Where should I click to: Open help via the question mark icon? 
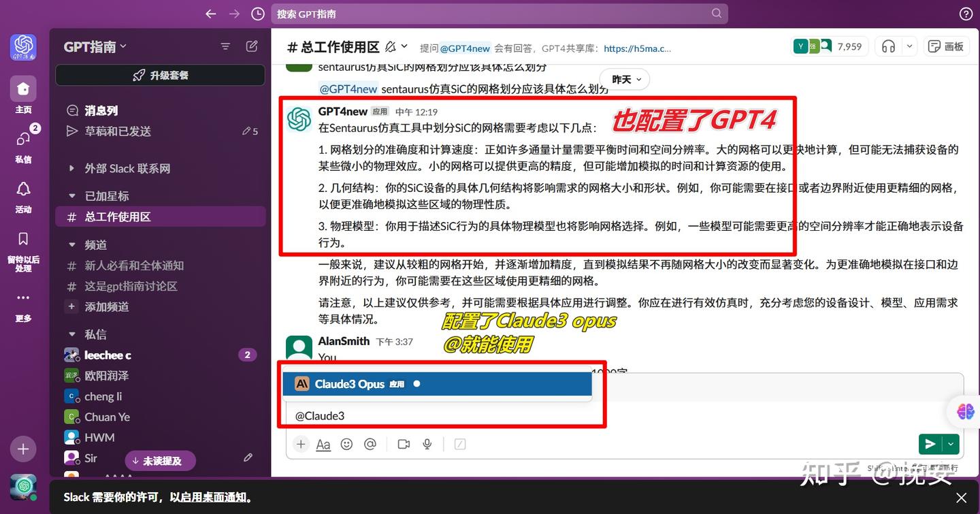[x=964, y=14]
